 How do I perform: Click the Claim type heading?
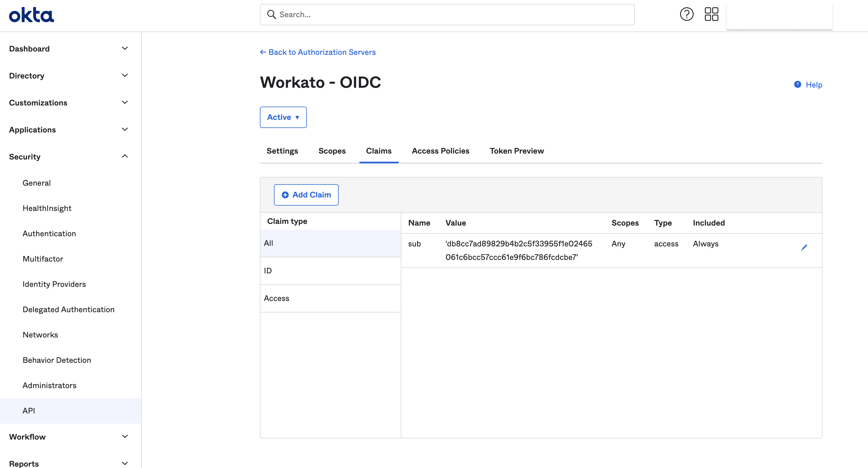(287, 221)
